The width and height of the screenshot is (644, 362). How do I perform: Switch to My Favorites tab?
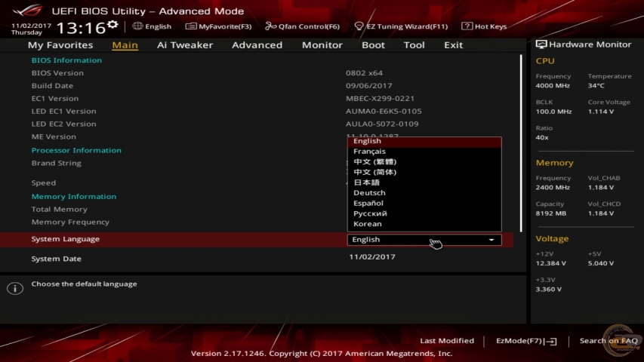click(x=60, y=45)
